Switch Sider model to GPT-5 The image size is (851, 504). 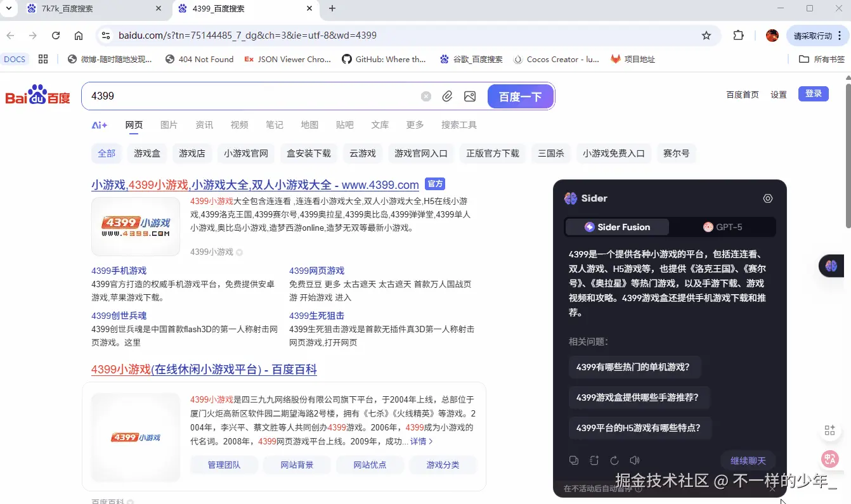pyautogui.click(x=726, y=226)
